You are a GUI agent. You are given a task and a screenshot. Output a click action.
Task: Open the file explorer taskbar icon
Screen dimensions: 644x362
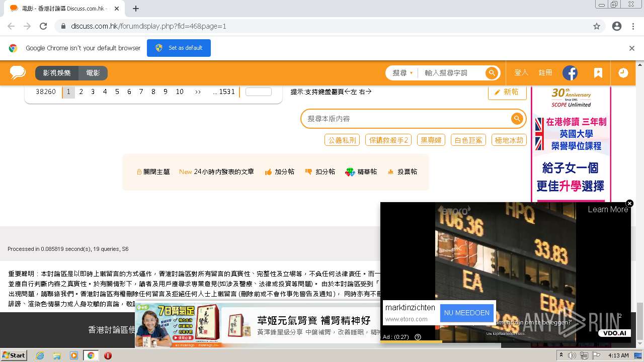pos(57,355)
